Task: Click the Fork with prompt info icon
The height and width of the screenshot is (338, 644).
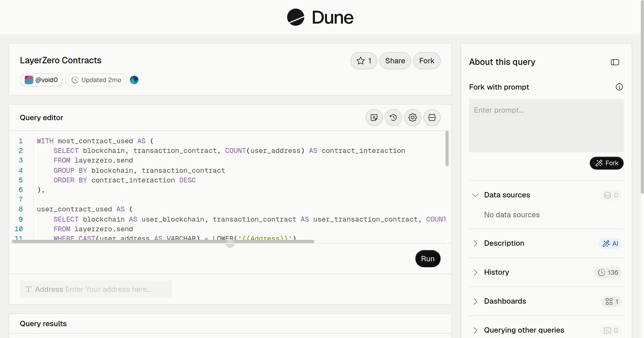Action: (619, 87)
